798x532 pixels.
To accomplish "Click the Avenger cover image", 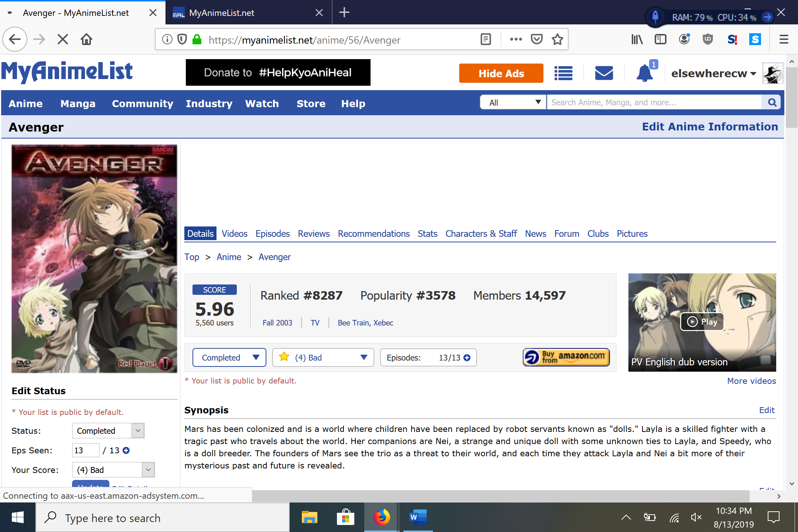I will tap(94, 259).
